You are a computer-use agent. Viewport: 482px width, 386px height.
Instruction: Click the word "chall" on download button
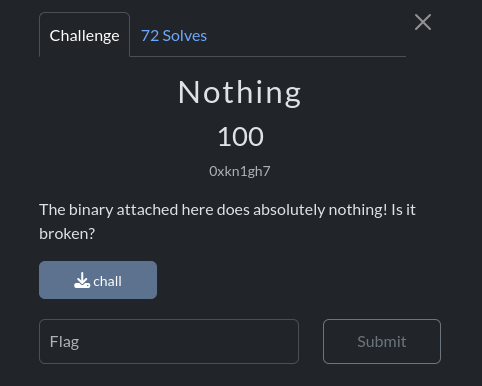pos(107,281)
